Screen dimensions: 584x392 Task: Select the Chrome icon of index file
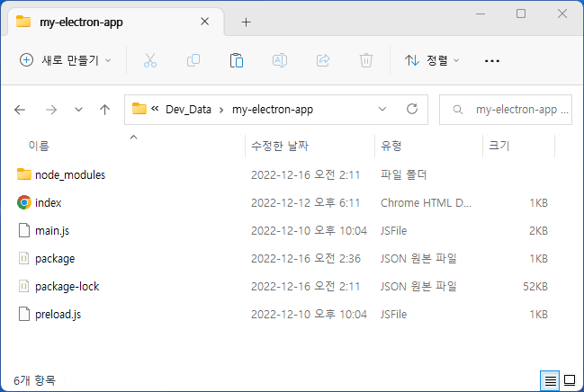(24, 202)
